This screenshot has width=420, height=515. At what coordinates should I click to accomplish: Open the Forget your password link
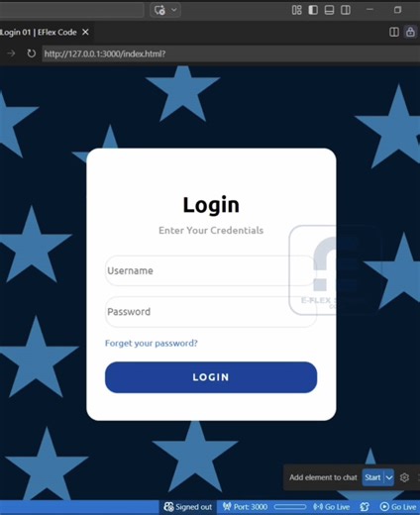tap(152, 343)
